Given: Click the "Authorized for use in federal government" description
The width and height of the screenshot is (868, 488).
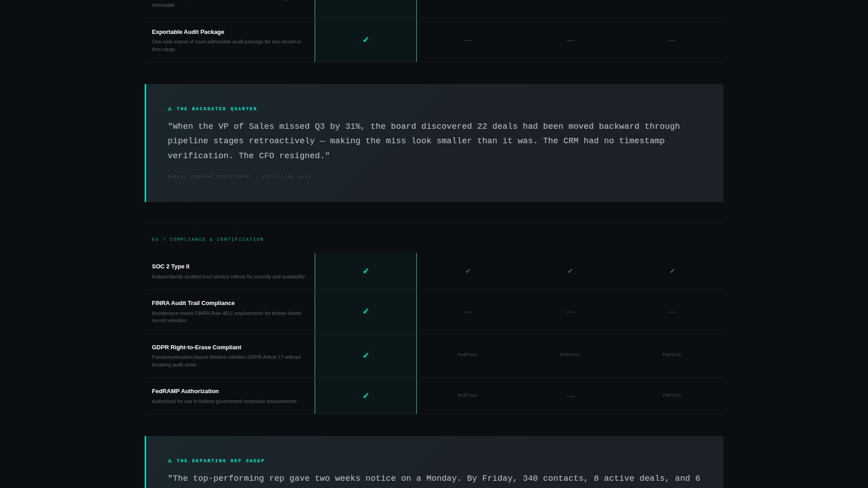Looking at the screenshot, I should (x=224, y=401).
